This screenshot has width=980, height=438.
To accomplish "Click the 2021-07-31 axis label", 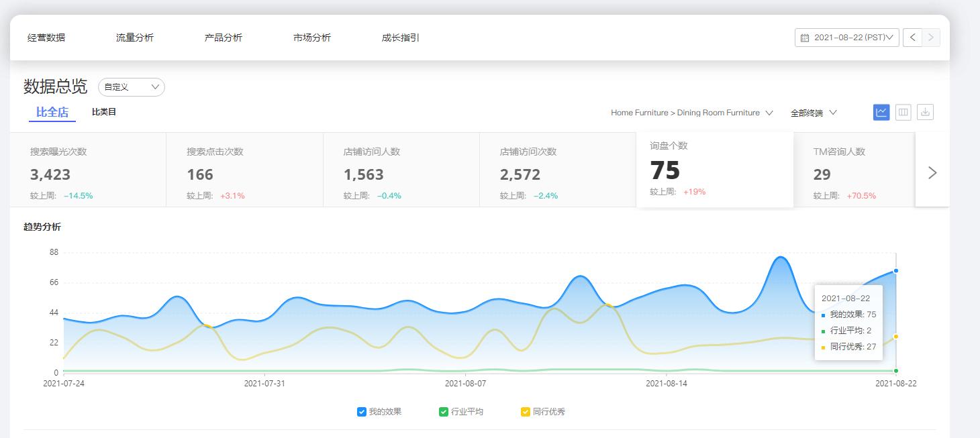I will (264, 384).
